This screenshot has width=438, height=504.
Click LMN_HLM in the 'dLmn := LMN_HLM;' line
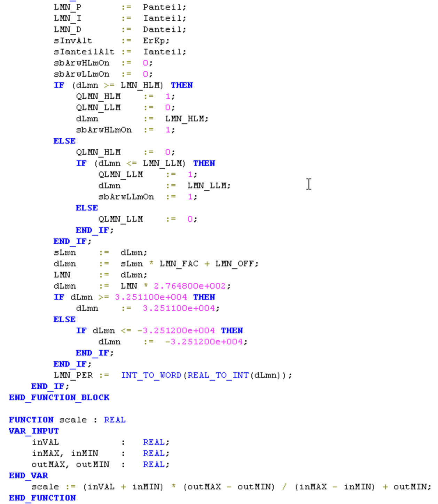coord(185,119)
